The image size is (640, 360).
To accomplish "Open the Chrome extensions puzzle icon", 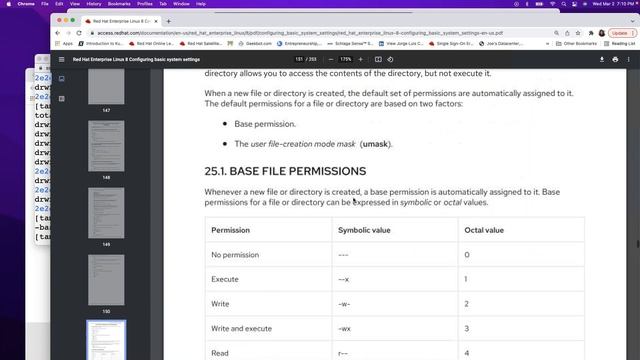I will pyautogui.click(x=591, y=33).
